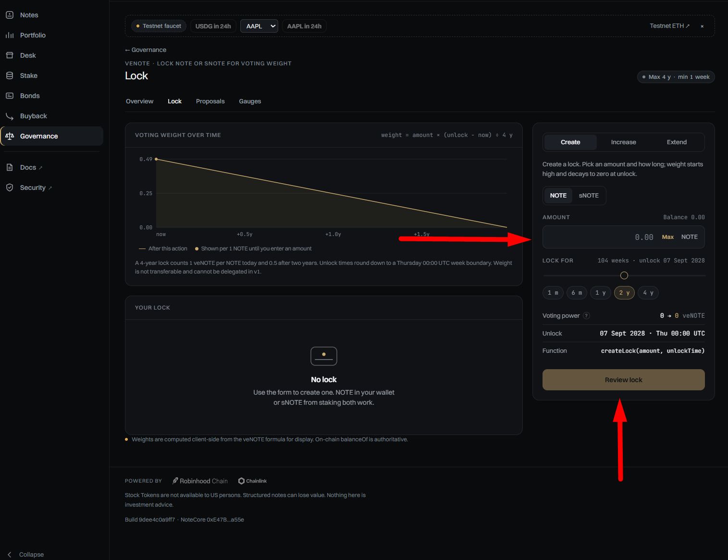Image resolution: width=728 pixels, height=560 pixels.
Task: Click the "Max 4 y · min 1 week" badge
Action: [x=676, y=77]
